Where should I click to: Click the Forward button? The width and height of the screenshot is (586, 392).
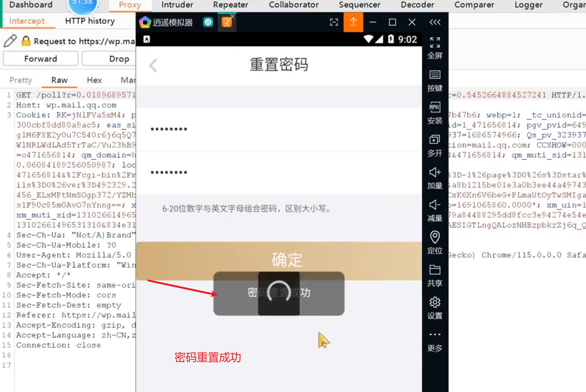41,59
